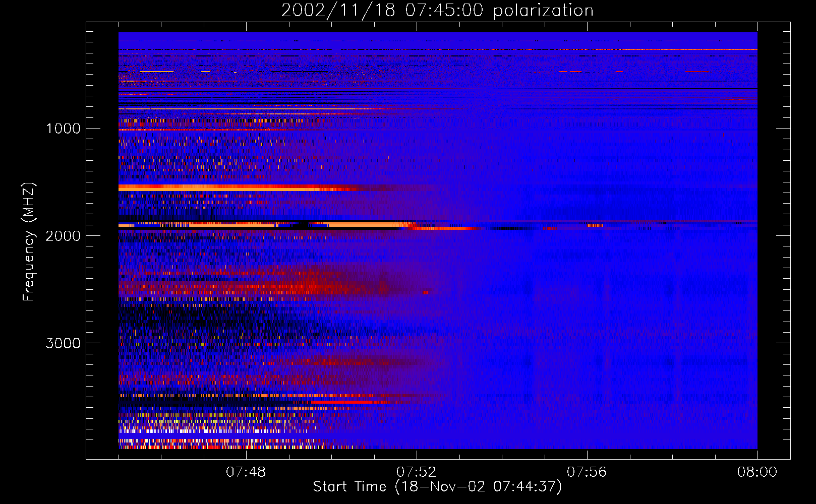The height and width of the screenshot is (504, 816).
Task: Select the 'Frequency (MHZ)' y-axis label
Action: click(x=29, y=242)
